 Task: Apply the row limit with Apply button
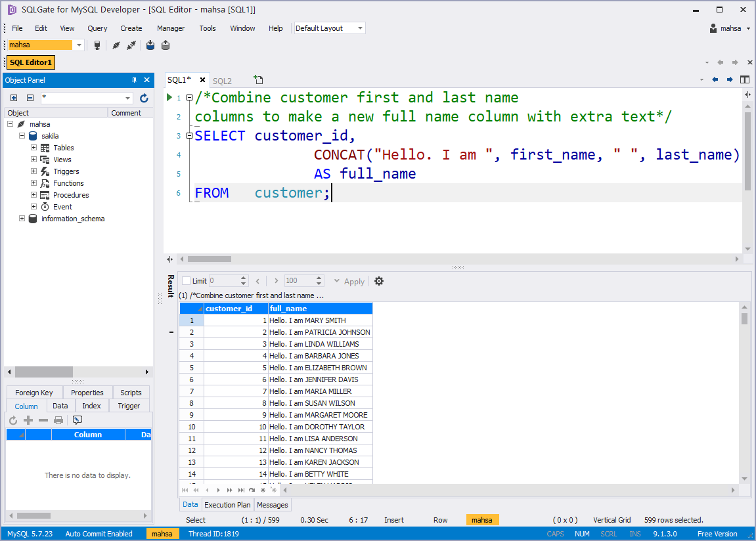pos(353,281)
